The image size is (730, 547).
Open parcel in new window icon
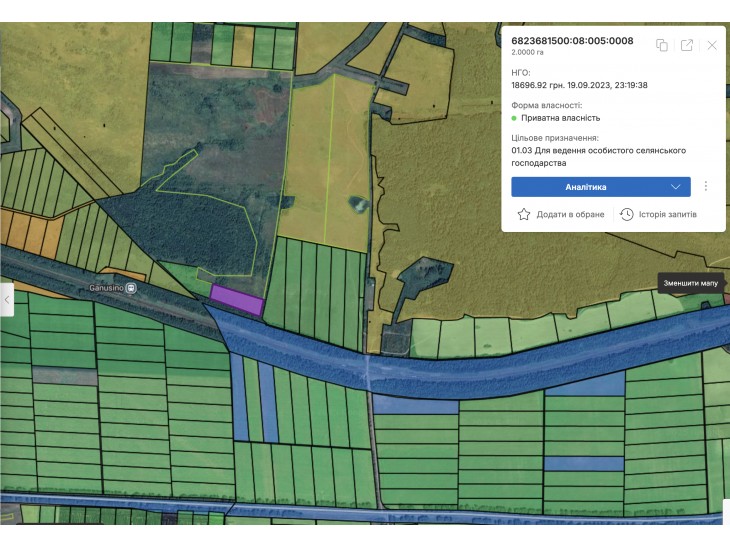coord(687,45)
